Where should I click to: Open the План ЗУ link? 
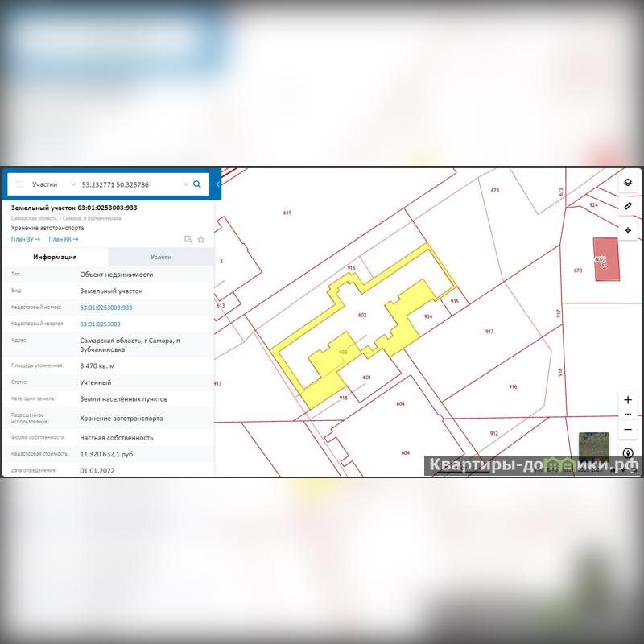pyautogui.click(x=26, y=239)
